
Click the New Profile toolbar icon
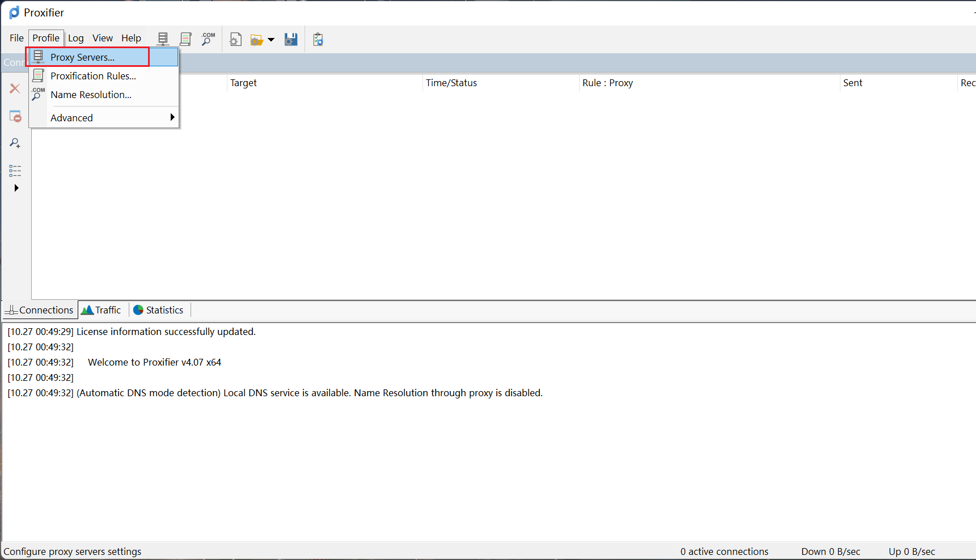235,39
